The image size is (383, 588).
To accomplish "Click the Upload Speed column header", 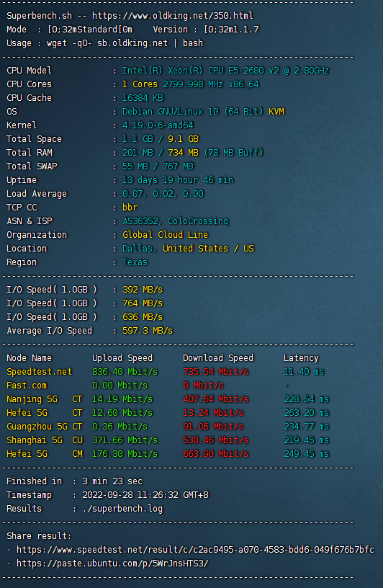I will (x=122, y=357).
